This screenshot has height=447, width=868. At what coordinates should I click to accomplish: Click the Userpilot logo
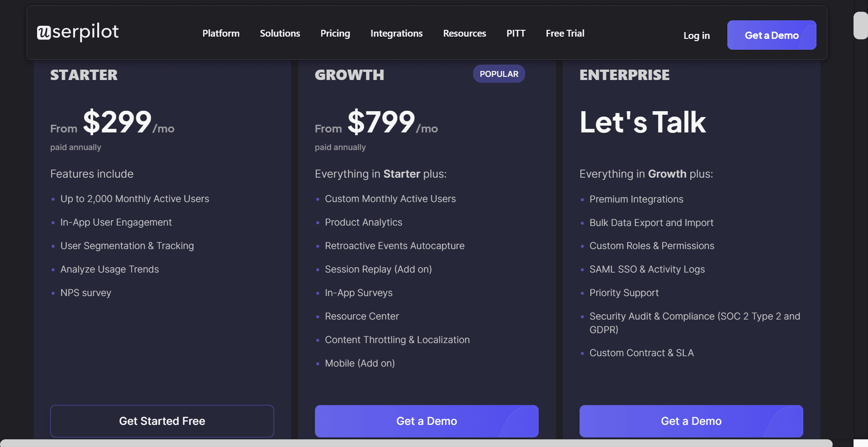78,32
